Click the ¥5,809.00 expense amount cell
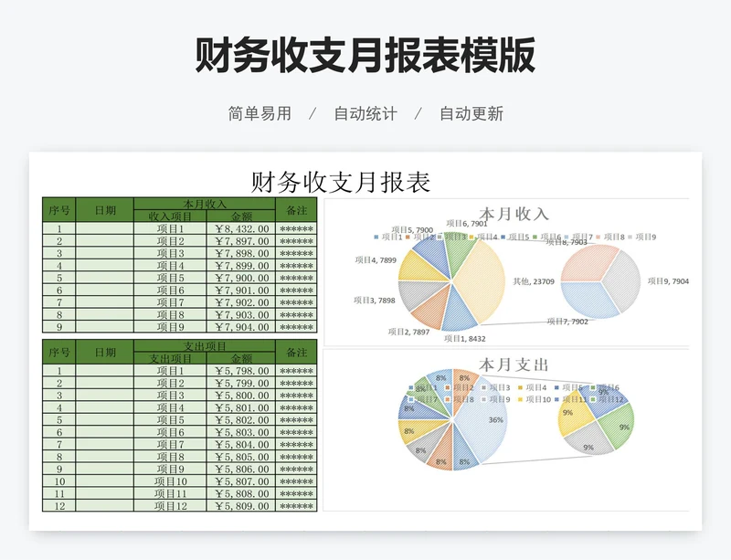The width and height of the screenshot is (731, 560). click(x=241, y=506)
